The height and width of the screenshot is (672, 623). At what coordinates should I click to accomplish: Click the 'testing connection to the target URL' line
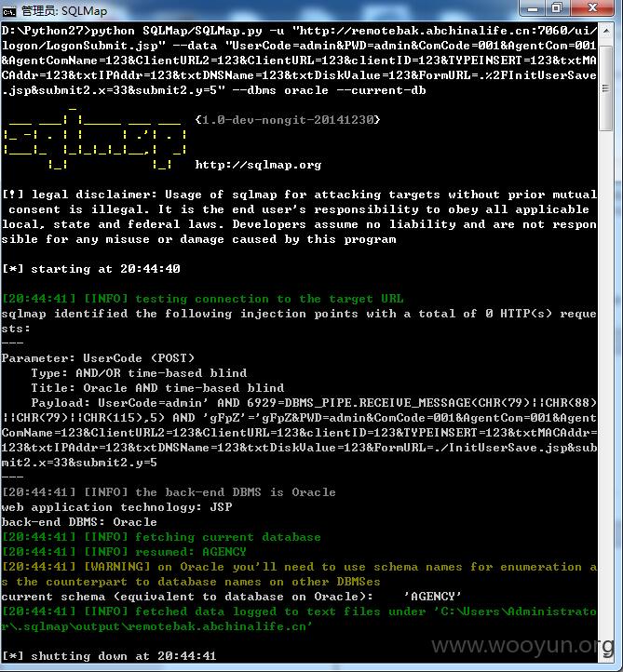pyautogui.click(x=203, y=299)
